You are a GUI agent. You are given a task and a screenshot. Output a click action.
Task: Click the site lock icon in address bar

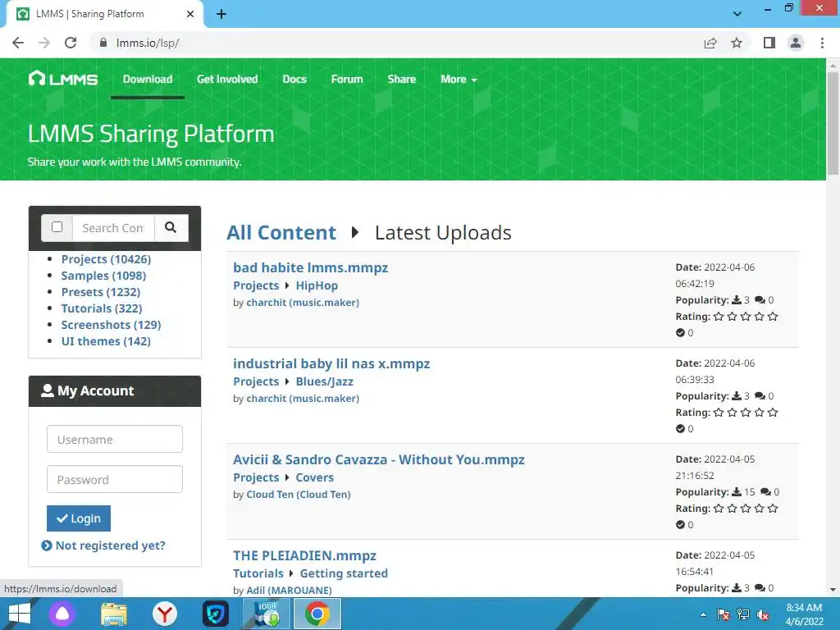103,43
